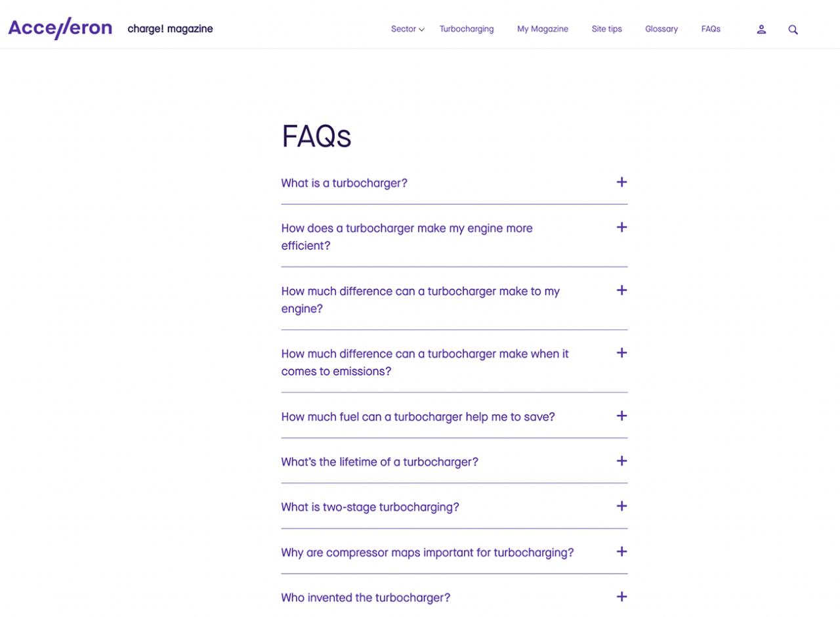The width and height of the screenshot is (840, 617).
Task: Click plus icon beside two-stage turbocharging question
Action: 622,506
